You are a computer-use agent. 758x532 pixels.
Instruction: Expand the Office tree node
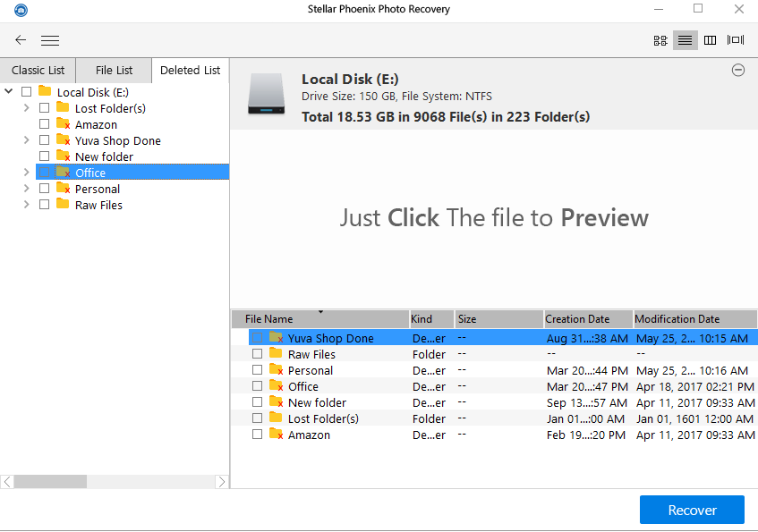coord(27,172)
